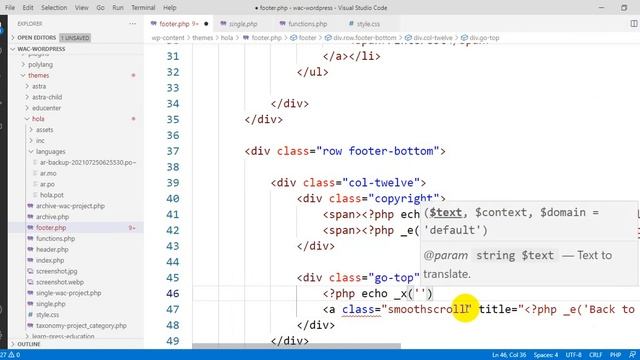The height and width of the screenshot is (360, 640).
Task: Click the 'Spaces: 4' status bar entry
Action: pyautogui.click(x=546, y=355)
